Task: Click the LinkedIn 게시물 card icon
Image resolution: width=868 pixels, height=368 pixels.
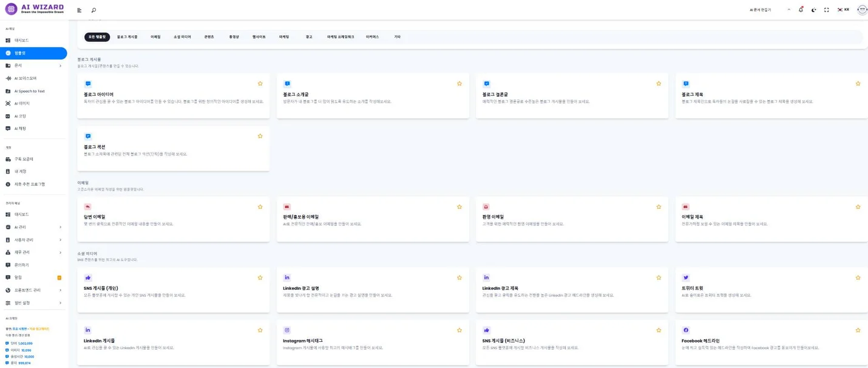Action: point(87,330)
